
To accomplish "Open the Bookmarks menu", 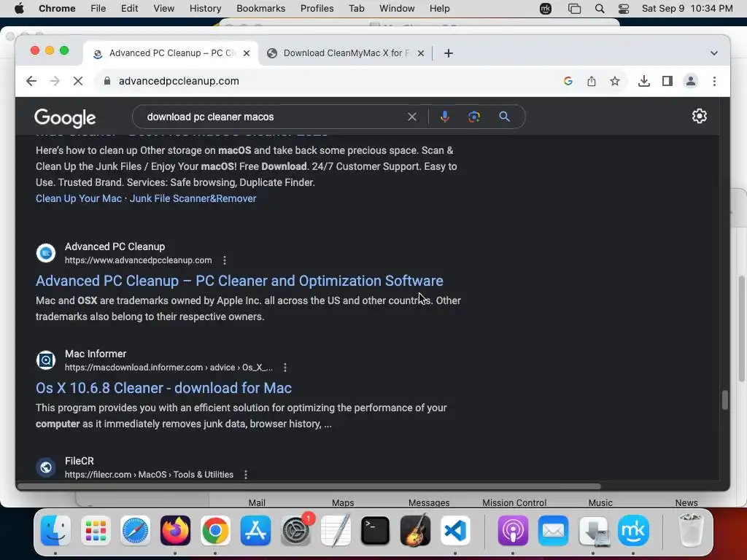I will [260, 9].
